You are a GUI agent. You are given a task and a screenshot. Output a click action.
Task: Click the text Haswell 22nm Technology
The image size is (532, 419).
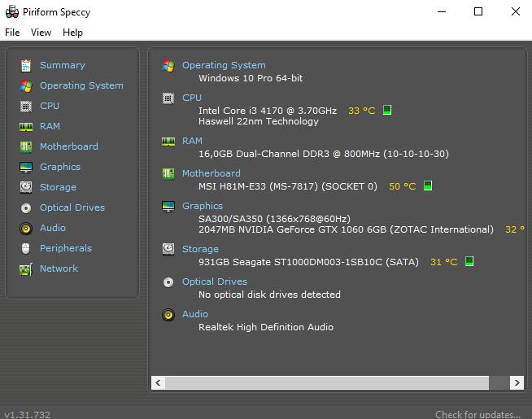259,121
